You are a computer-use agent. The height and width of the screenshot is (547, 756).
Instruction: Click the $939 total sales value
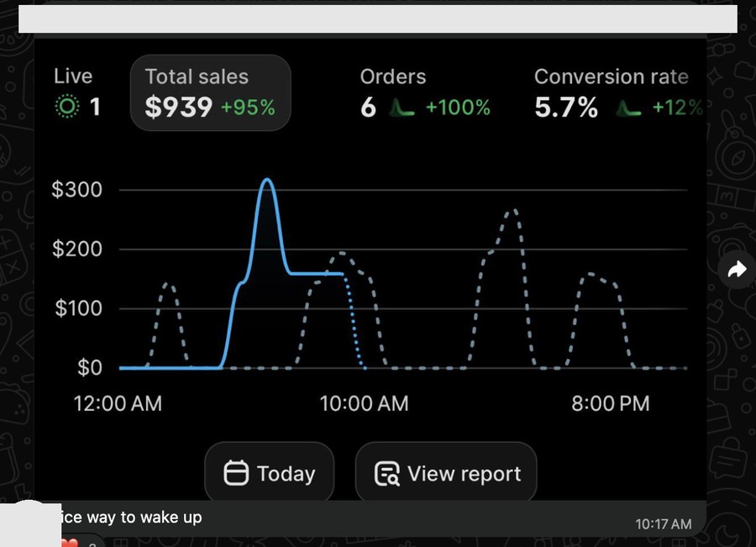(178, 107)
